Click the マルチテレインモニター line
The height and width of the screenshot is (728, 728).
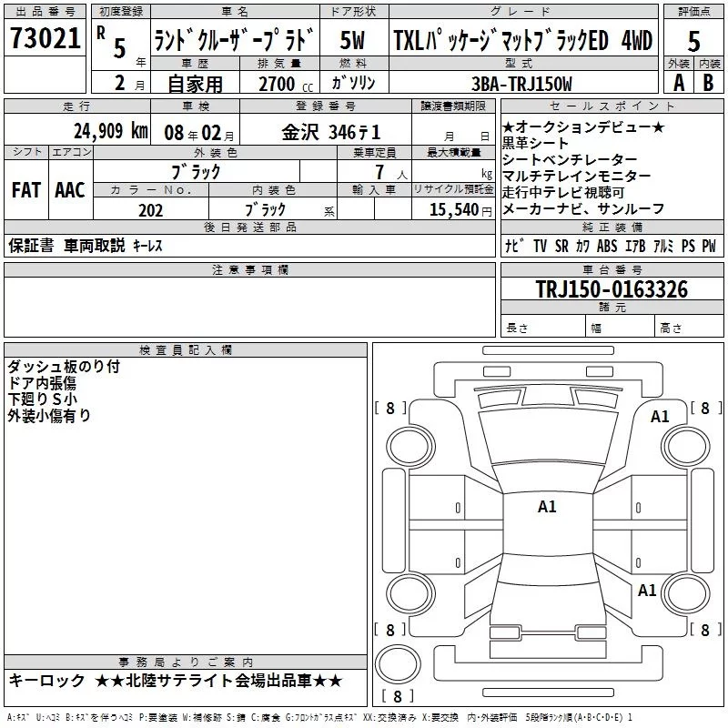click(x=577, y=176)
